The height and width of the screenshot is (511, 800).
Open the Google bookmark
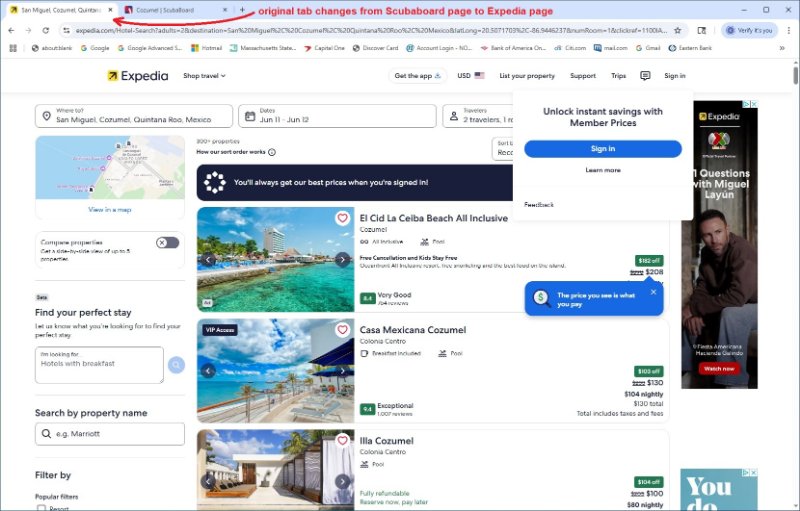pos(95,48)
